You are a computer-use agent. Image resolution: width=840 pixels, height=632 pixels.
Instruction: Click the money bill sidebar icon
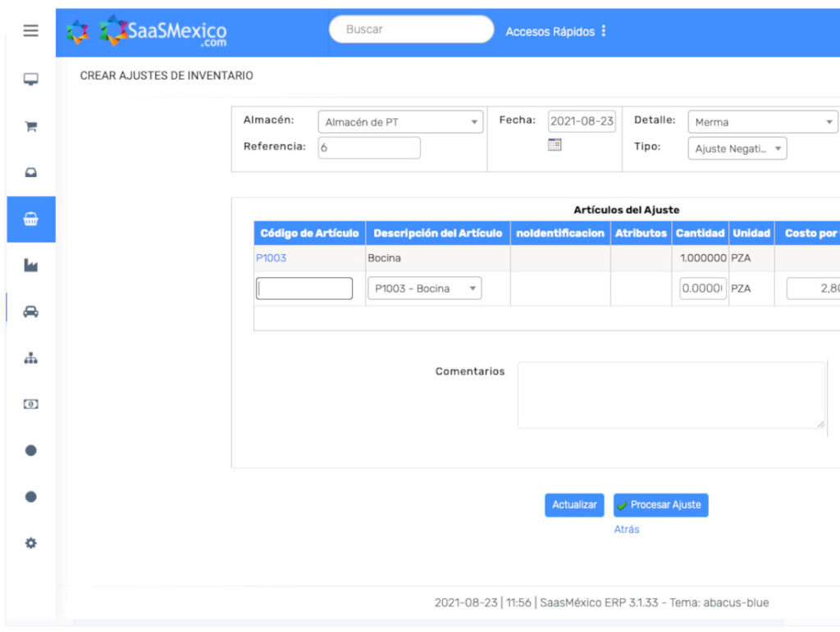[x=30, y=404]
